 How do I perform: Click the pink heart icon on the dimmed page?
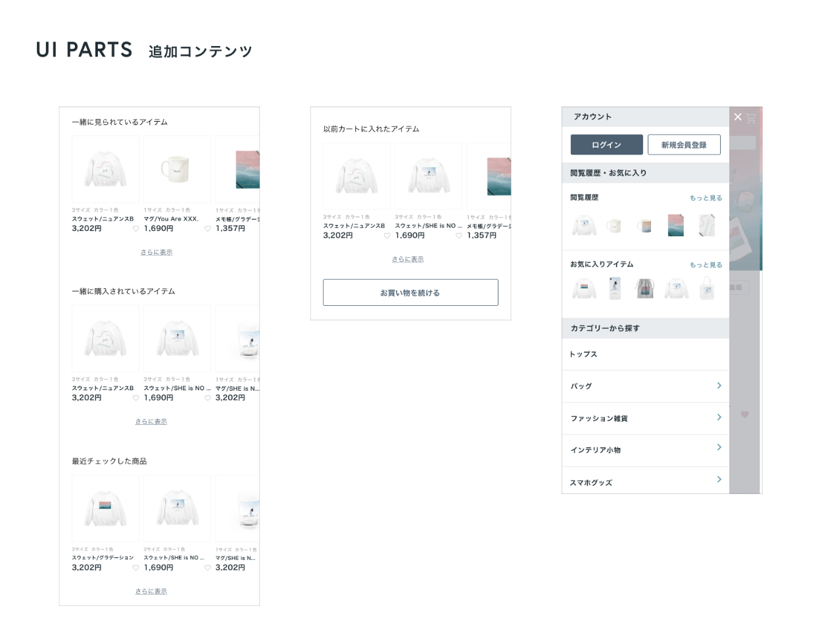[x=744, y=414]
